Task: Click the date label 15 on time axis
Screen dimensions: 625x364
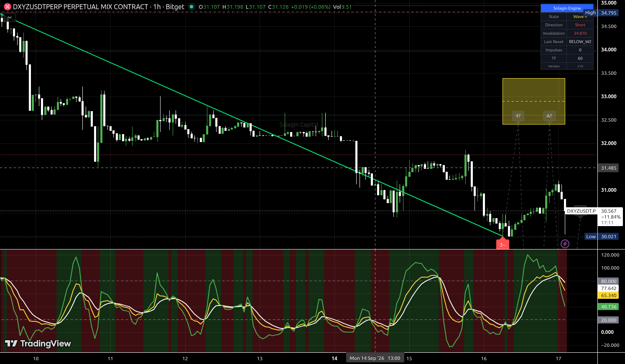Action: click(409, 359)
